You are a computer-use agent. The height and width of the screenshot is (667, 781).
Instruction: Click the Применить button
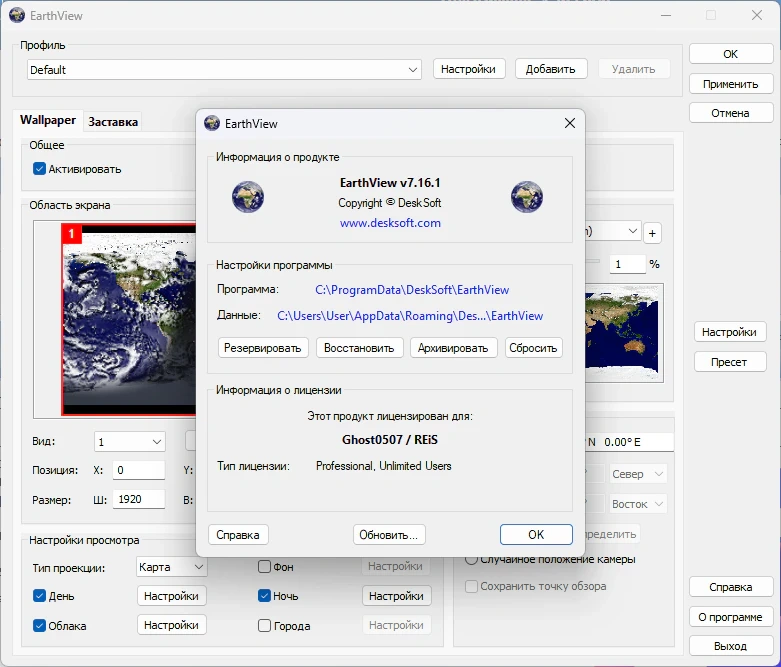click(x=731, y=84)
